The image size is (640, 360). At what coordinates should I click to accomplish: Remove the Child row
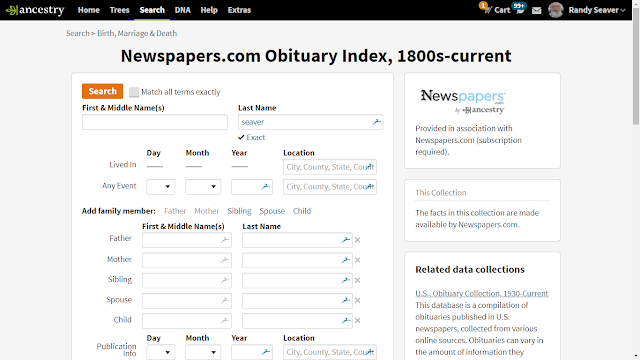click(x=358, y=321)
